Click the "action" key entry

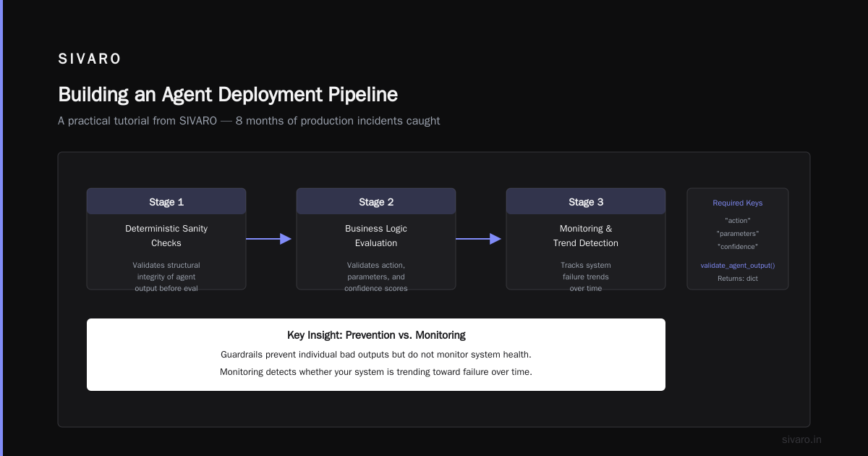tap(738, 221)
